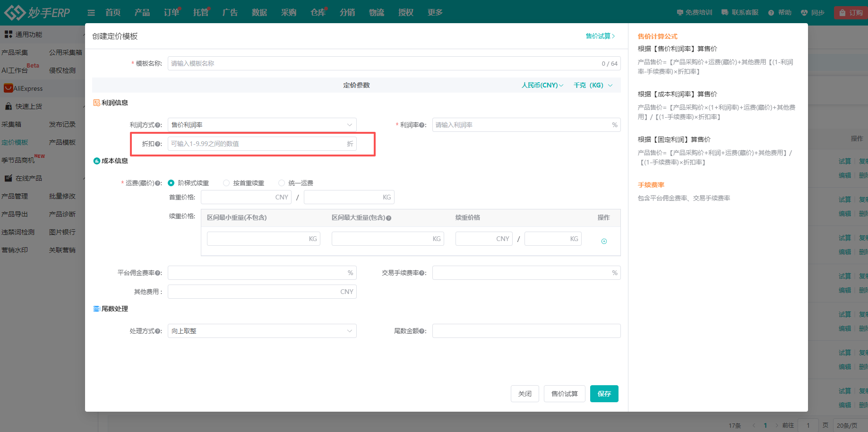This screenshot has height=432, width=868.
Task: Open the 人民币(CNY) currency dropdown
Action: [x=542, y=85]
